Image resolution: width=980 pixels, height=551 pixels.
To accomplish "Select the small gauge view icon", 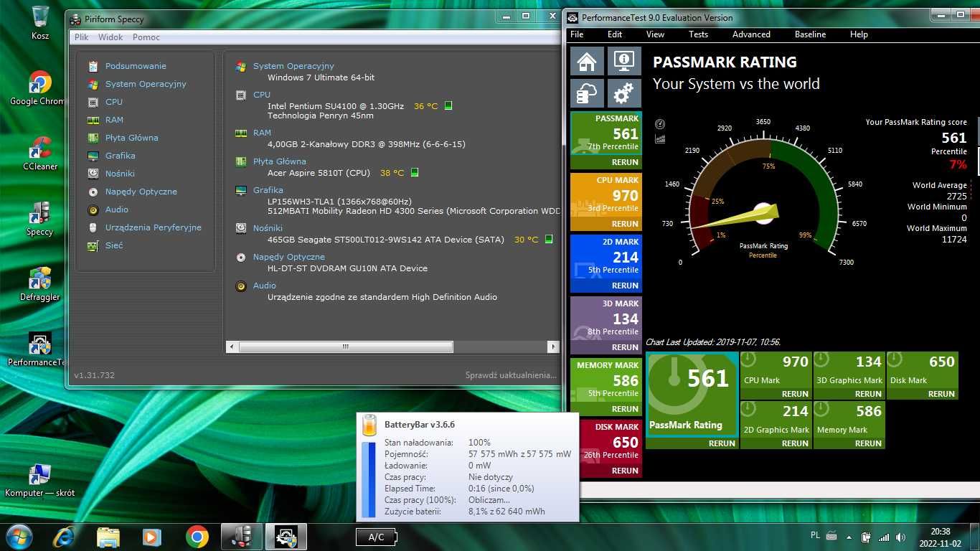I will point(660,124).
